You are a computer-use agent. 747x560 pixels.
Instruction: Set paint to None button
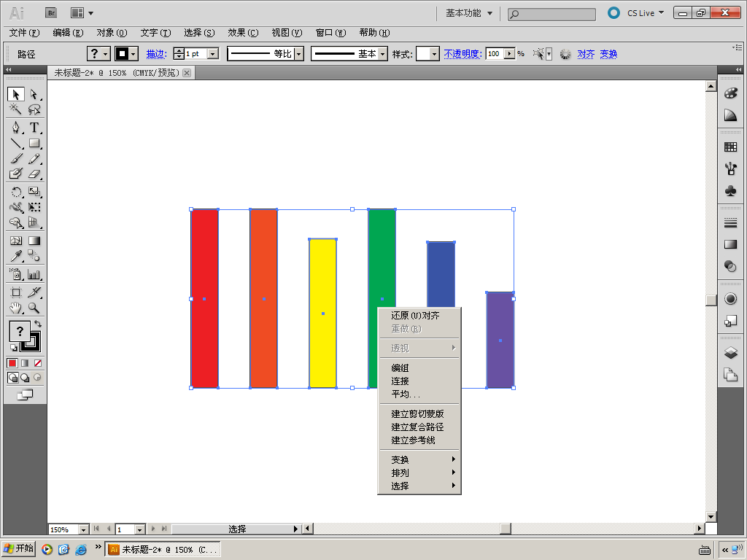pos(38,363)
